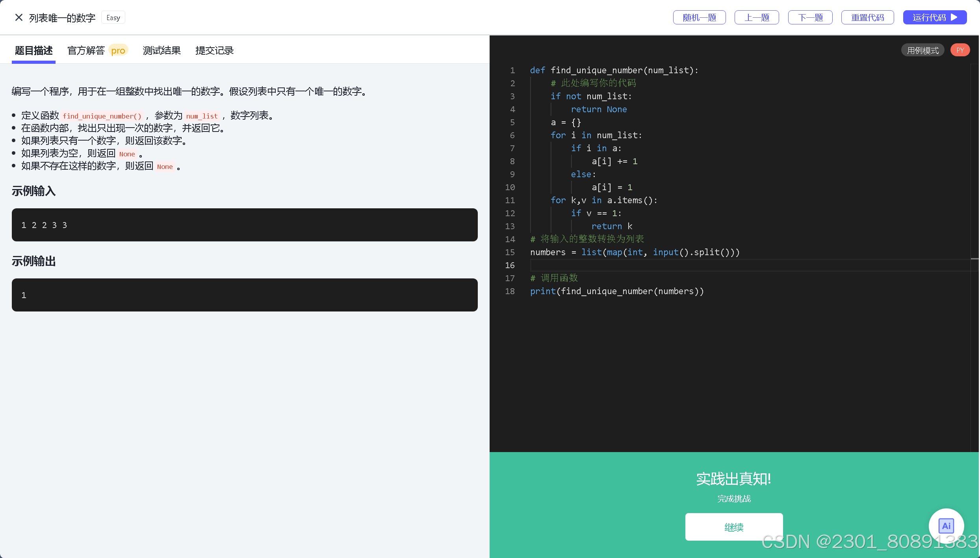Click the pro badge next to 官方解答
This screenshot has width=980, height=558.
[118, 50]
